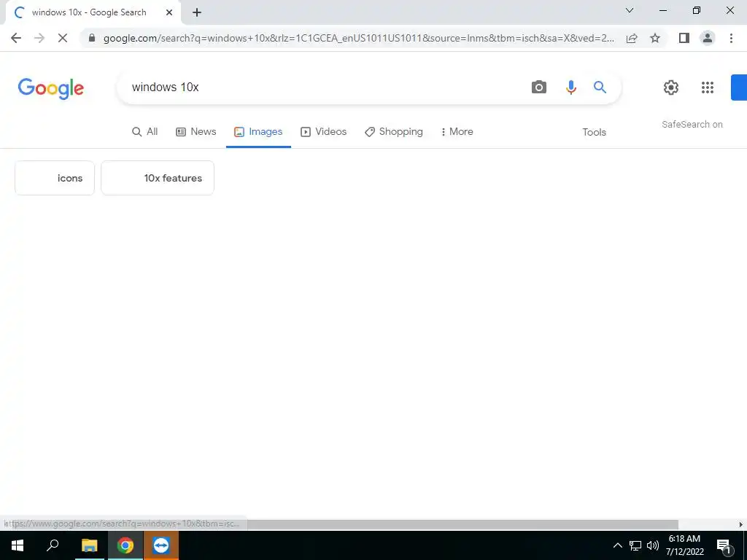Share this page using the share icon
Screen dimensions: 747x560
(632, 38)
